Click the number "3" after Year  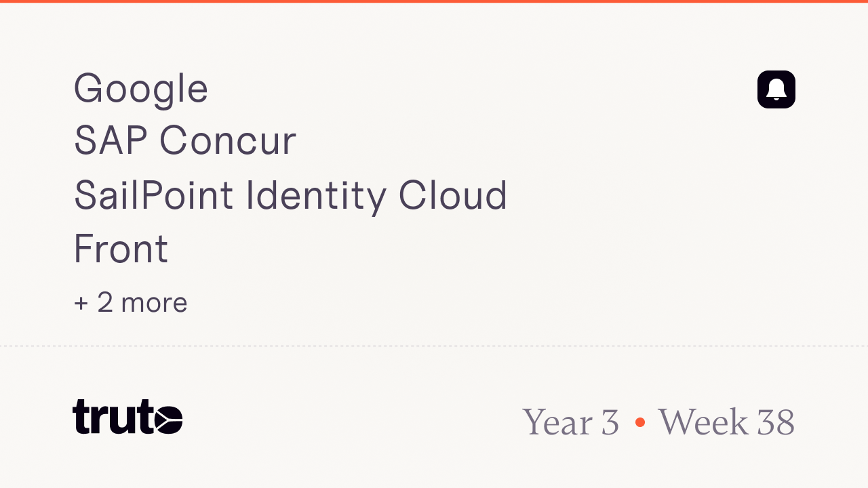pos(610,422)
